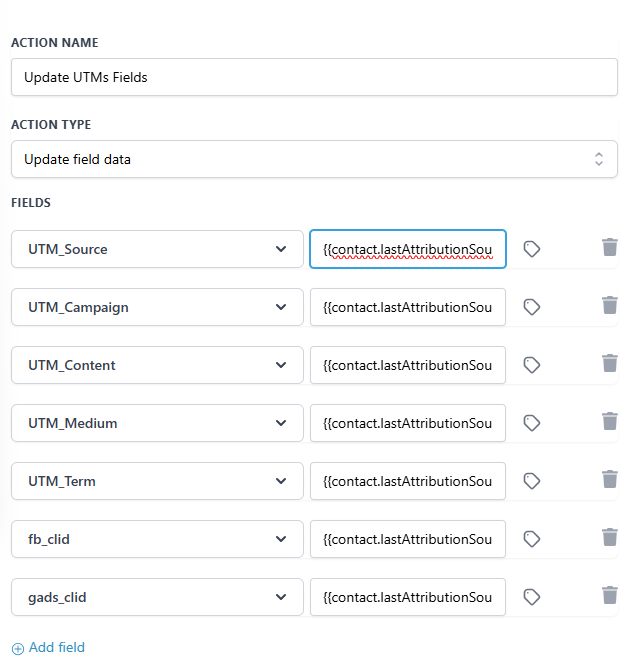
Task: Delete the UTM_Source field row
Action: click(609, 247)
